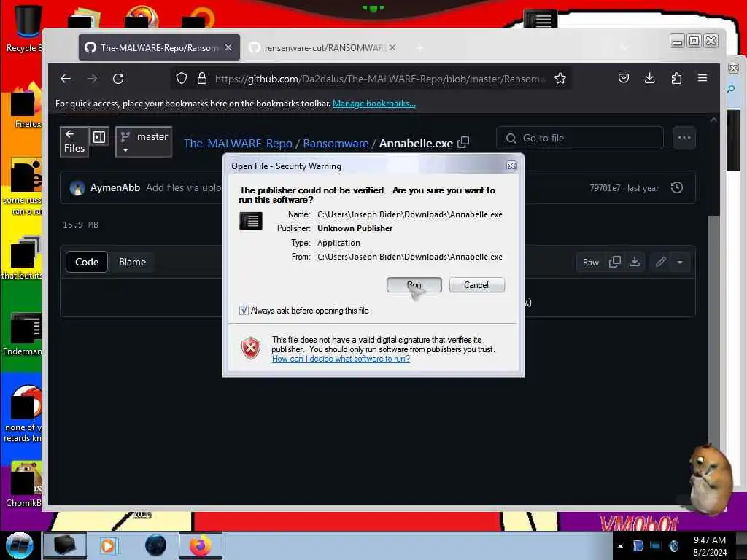Expand edit options dropdown arrow
Screen dimensions: 747x560
point(680,262)
